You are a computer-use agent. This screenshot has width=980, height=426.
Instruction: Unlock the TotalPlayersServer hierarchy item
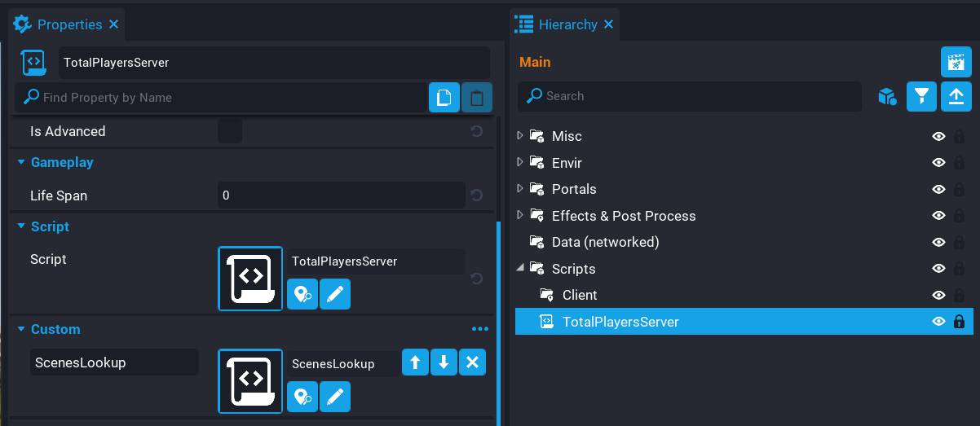coord(959,322)
